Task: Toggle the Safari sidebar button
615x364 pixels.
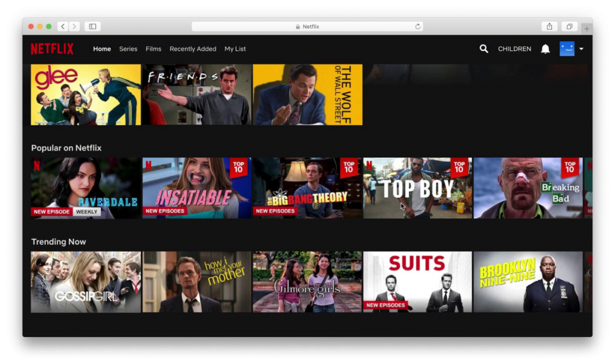Action: 92,26
